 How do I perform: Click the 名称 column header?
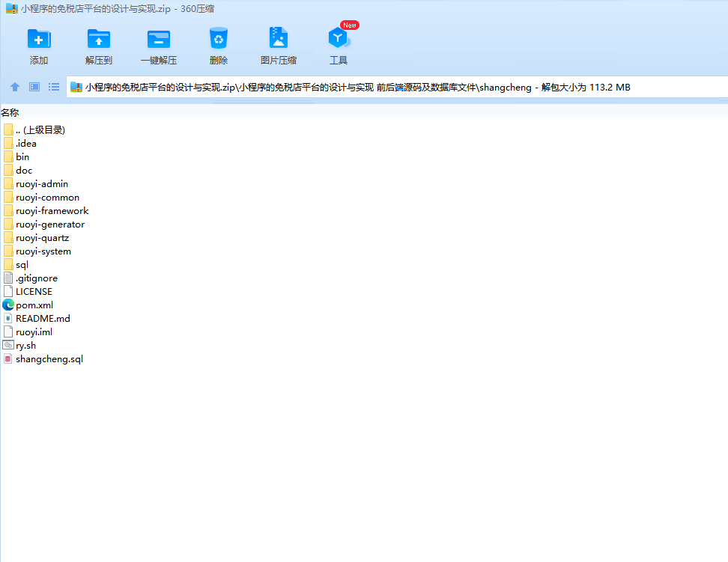10,113
